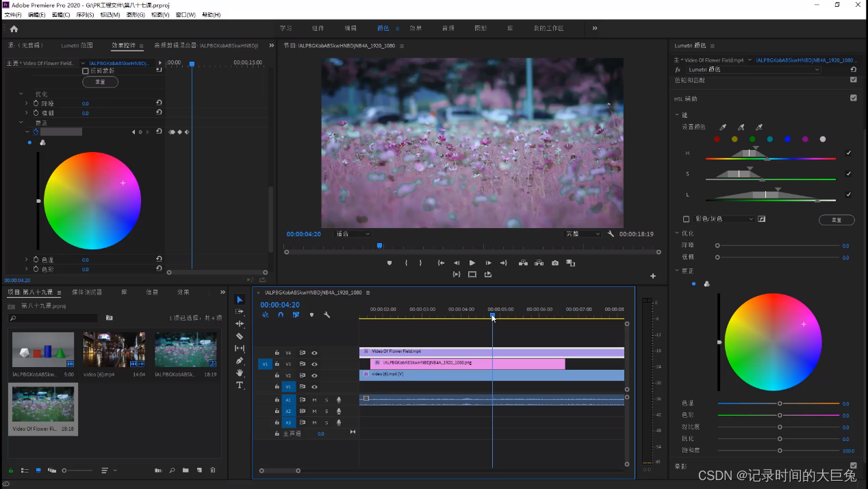This screenshot has width=868, height=489.
Task: Pick the blue color swatch in HSL
Action: click(x=787, y=139)
